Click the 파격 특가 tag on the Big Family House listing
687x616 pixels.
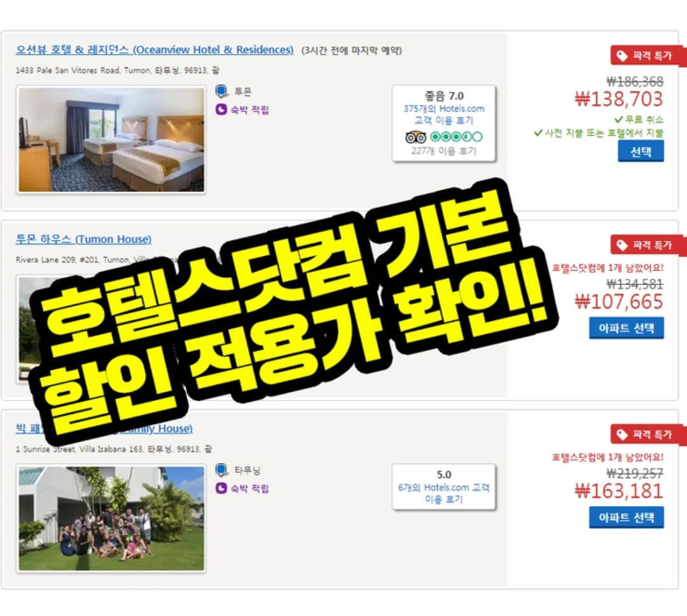(x=647, y=435)
